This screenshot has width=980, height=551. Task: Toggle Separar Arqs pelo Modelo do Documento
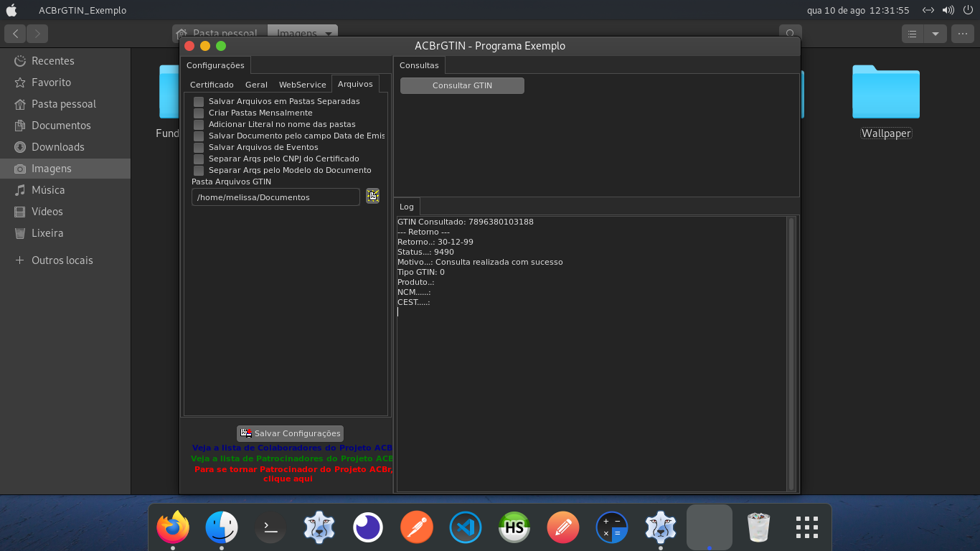[199, 171]
